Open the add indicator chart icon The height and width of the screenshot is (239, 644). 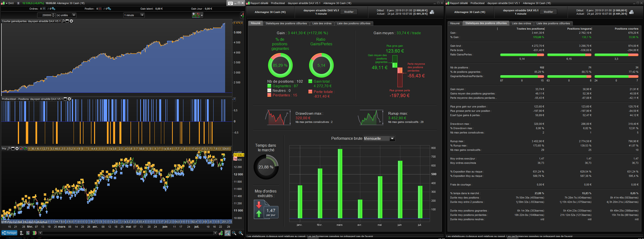click(196, 15)
